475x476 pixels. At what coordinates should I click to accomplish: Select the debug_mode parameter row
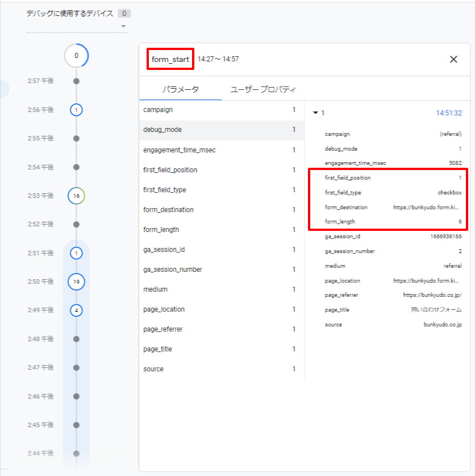pos(222,130)
